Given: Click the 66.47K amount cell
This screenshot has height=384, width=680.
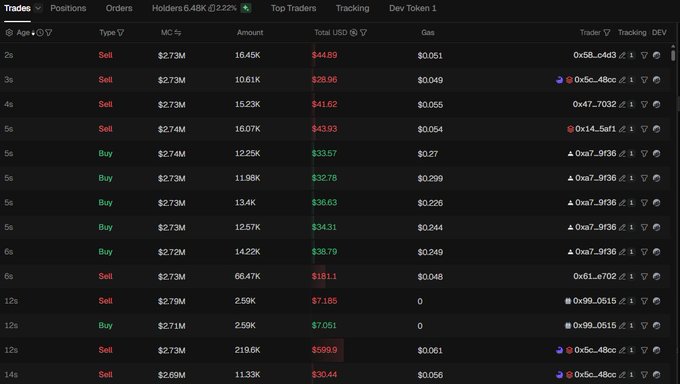Looking at the screenshot, I should click(x=248, y=276).
